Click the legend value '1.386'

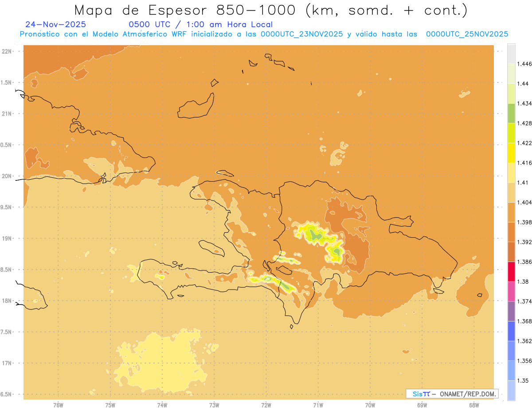tap(524, 262)
